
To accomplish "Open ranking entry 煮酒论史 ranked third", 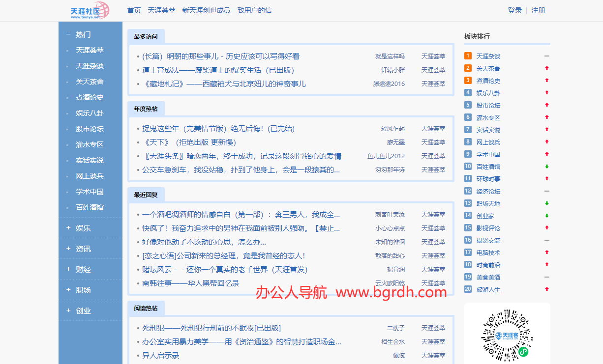I will [x=488, y=81].
